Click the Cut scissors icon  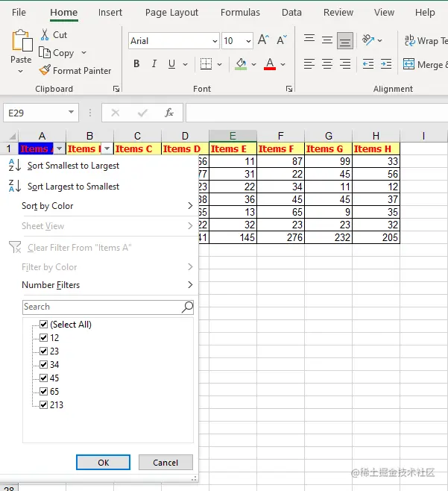pyautogui.click(x=45, y=35)
